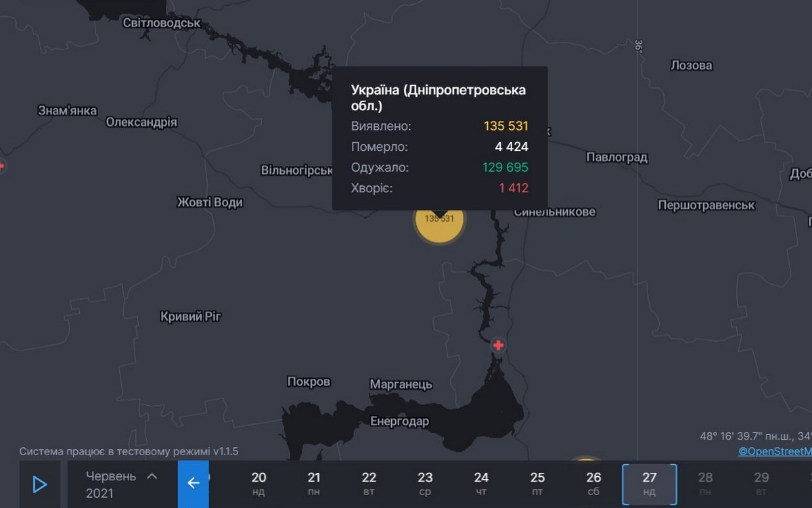Screen dimensions: 812x508
Task: Click the Вільногірськ city label
Action: coord(296,170)
